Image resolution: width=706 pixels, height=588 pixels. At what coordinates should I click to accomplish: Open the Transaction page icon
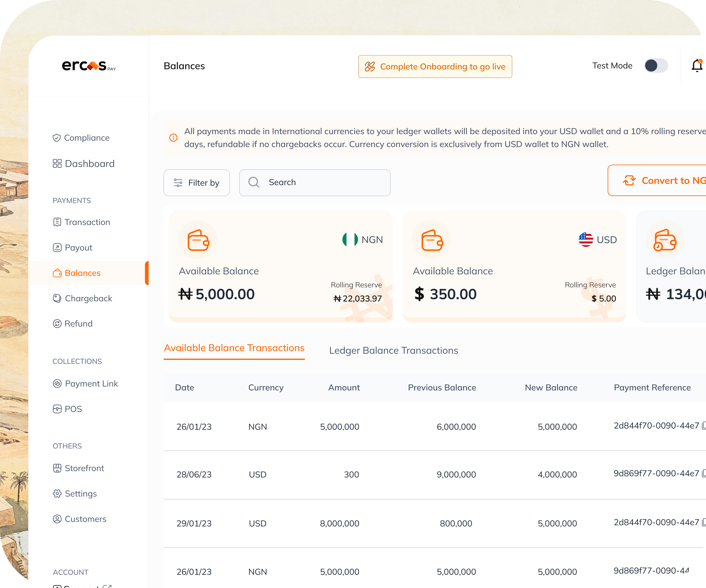point(57,222)
